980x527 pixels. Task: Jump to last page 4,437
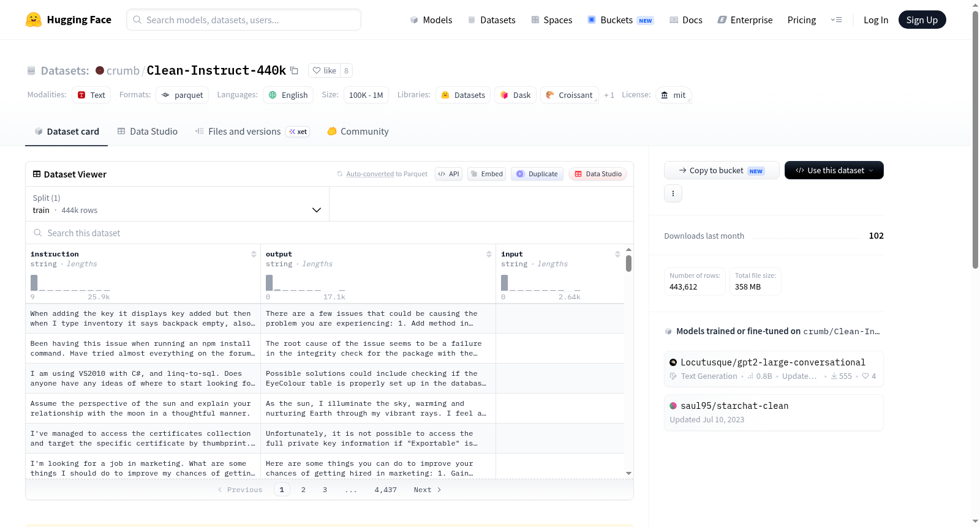(x=386, y=490)
